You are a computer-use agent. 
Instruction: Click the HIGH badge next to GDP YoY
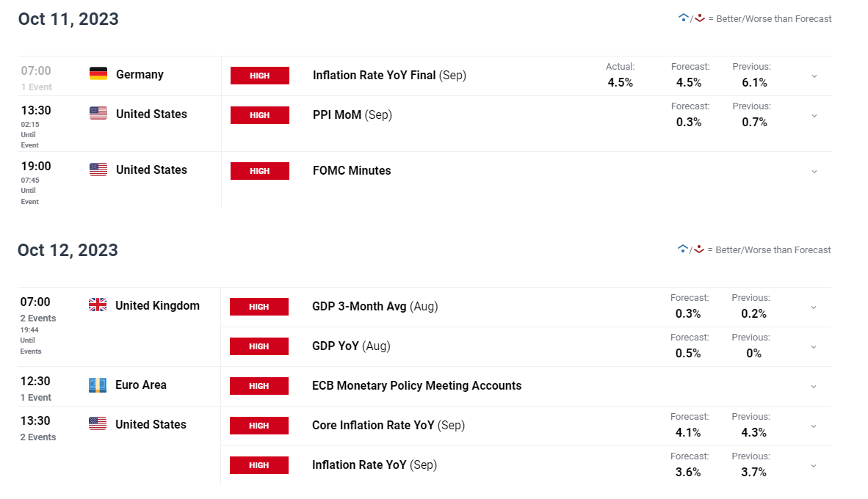[x=259, y=346]
